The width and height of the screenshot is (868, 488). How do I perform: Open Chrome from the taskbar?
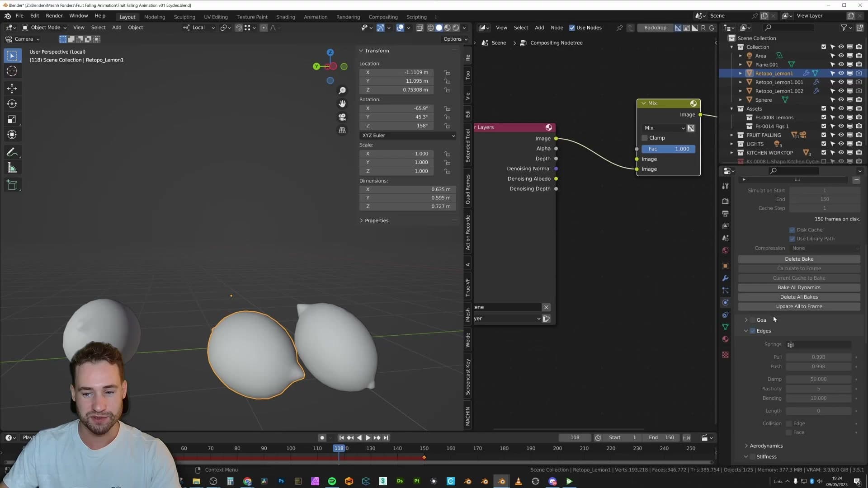point(247,481)
